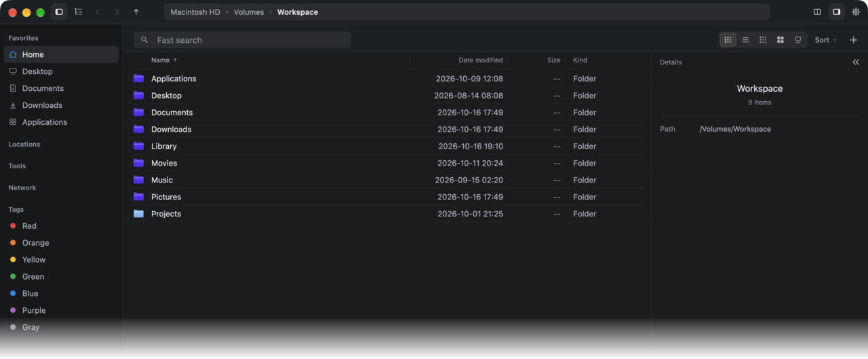Image resolution: width=868 pixels, height=359 pixels.
Task: Click the plus button to create new
Action: click(x=854, y=40)
